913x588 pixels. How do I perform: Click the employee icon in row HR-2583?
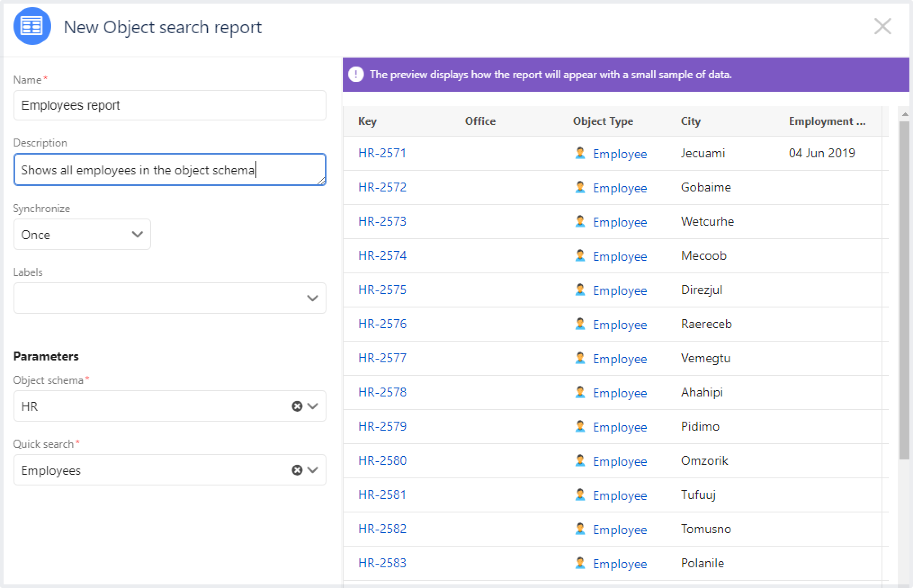580,563
